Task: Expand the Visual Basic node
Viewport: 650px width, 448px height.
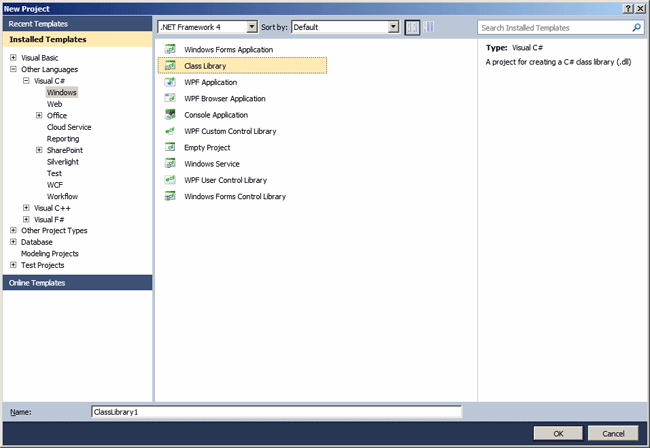Action: [x=13, y=57]
